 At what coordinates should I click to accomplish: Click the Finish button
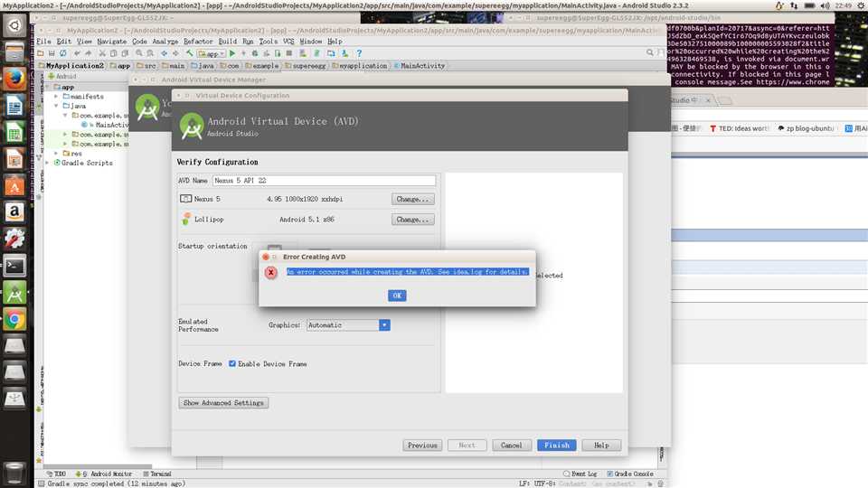556,445
